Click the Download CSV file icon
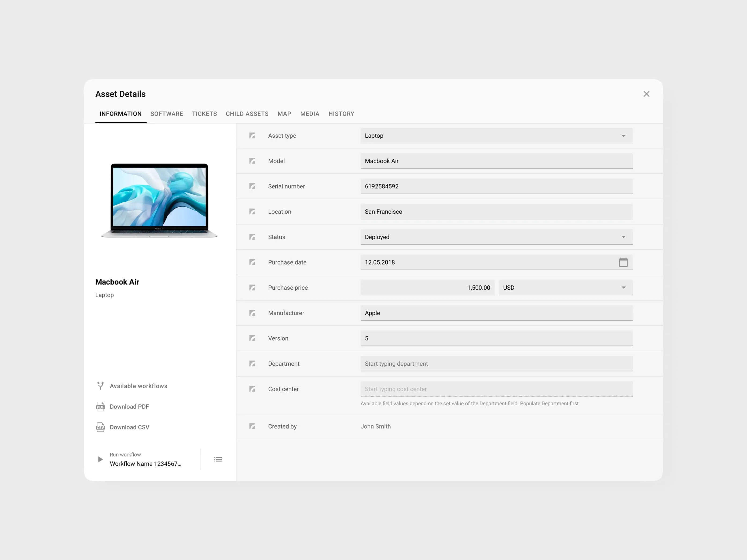The width and height of the screenshot is (747, 560). (100, 427)
